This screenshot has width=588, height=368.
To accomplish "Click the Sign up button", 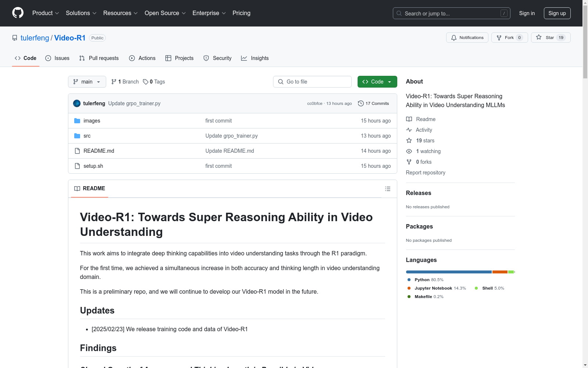I will (557, 13).
